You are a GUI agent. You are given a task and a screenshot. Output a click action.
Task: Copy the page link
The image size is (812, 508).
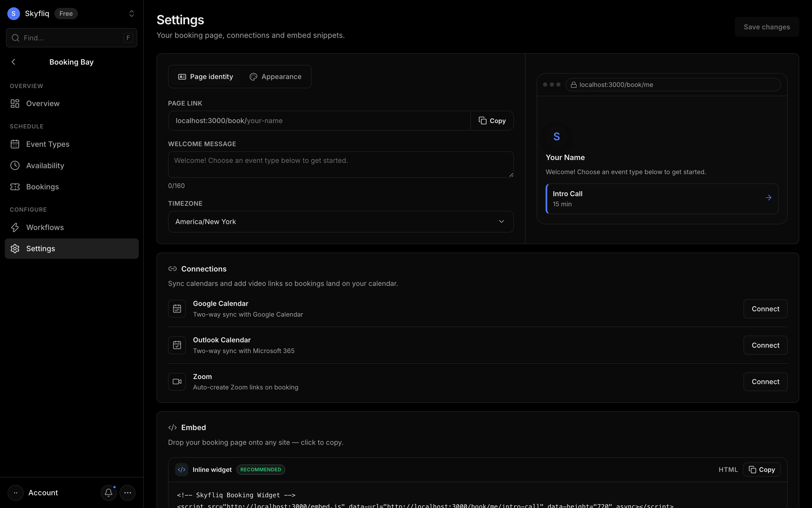[492, 121]
